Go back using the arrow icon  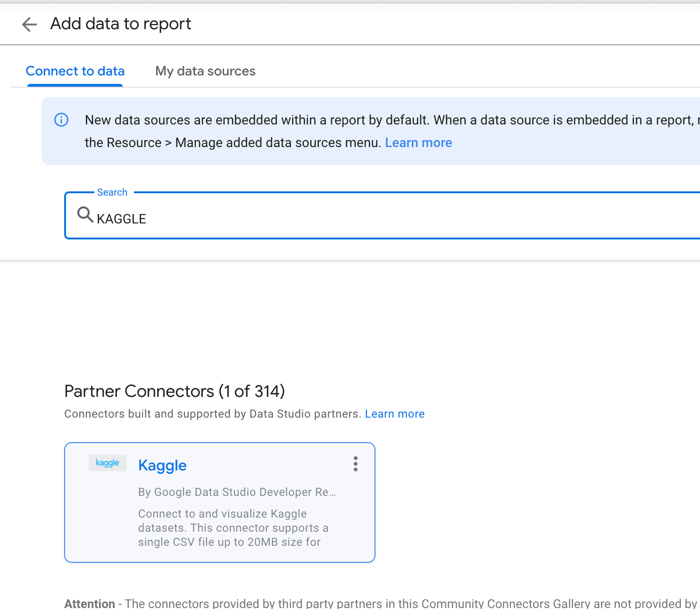29,24
